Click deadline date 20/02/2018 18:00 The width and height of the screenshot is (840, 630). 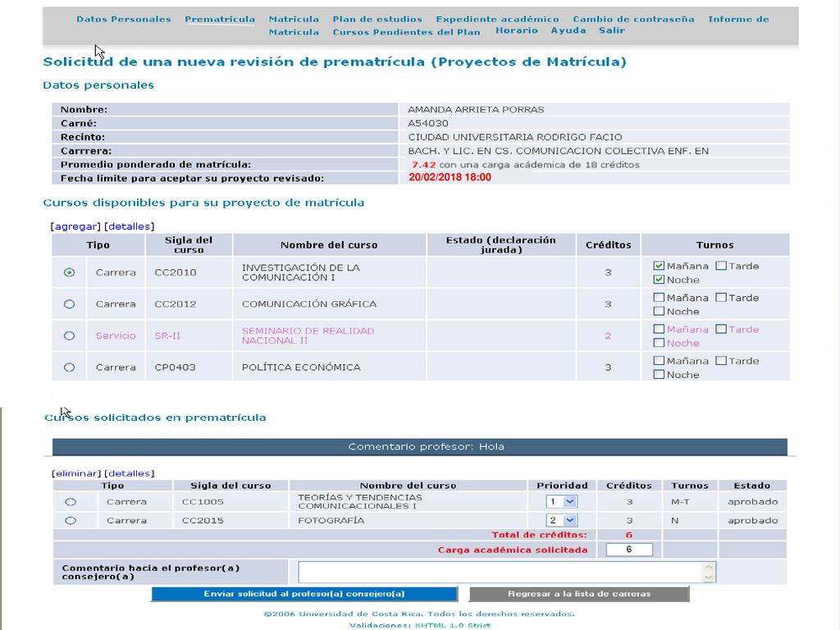point(450,177)
